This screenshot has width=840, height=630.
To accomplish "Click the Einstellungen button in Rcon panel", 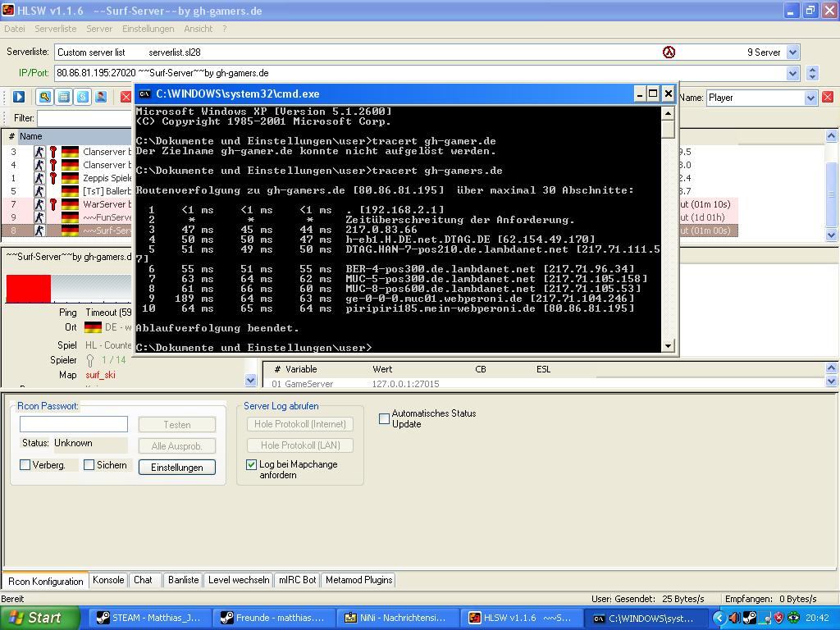I will pos(177,467).
